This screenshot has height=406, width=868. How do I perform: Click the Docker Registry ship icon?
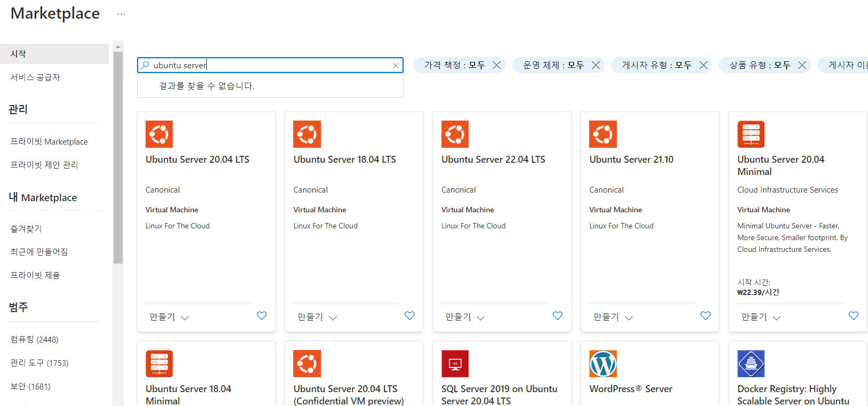coord(751,364)
